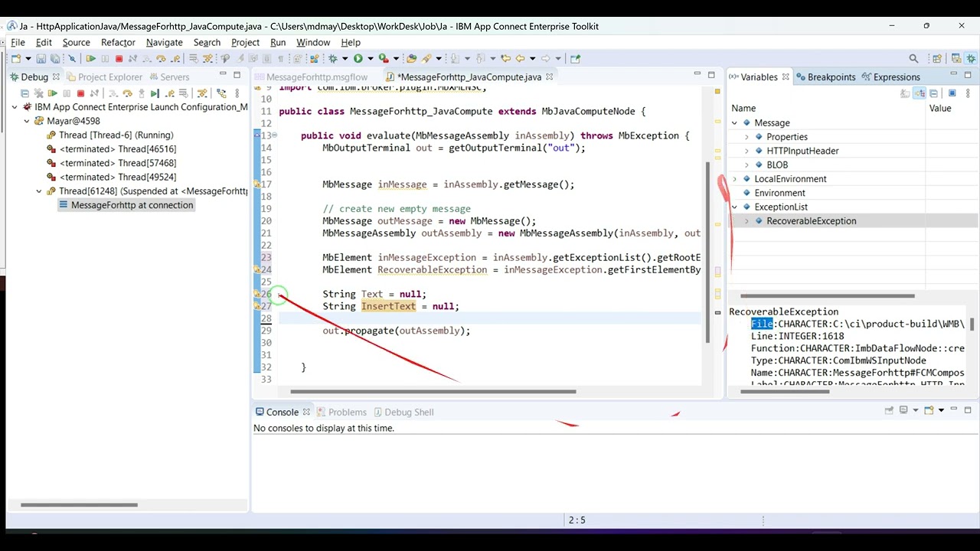Click the Variables tree horizontal scrollbar
Viewport: 980px width, 551px height.
tap(827, 295)
